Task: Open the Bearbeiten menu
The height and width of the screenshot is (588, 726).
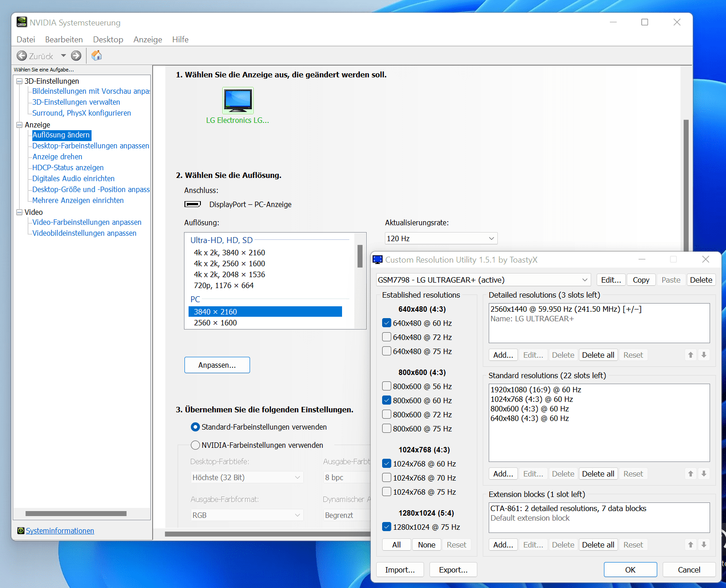Action: click(64, 40)
